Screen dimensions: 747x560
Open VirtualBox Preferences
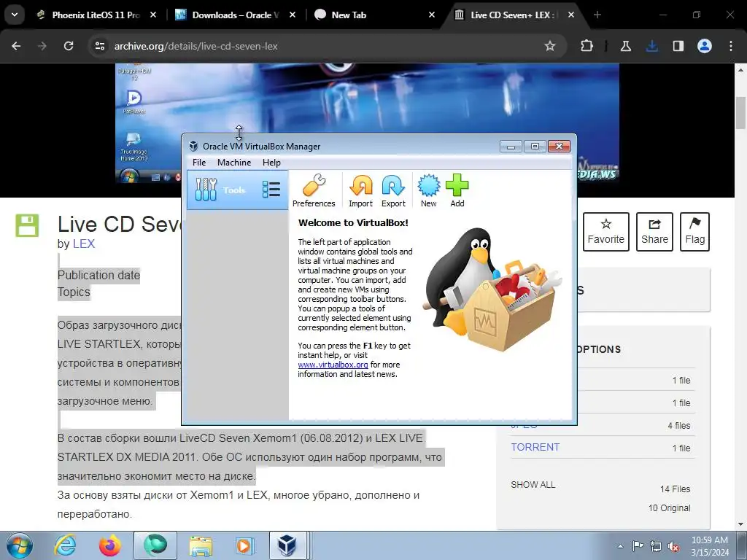[314, 190]
